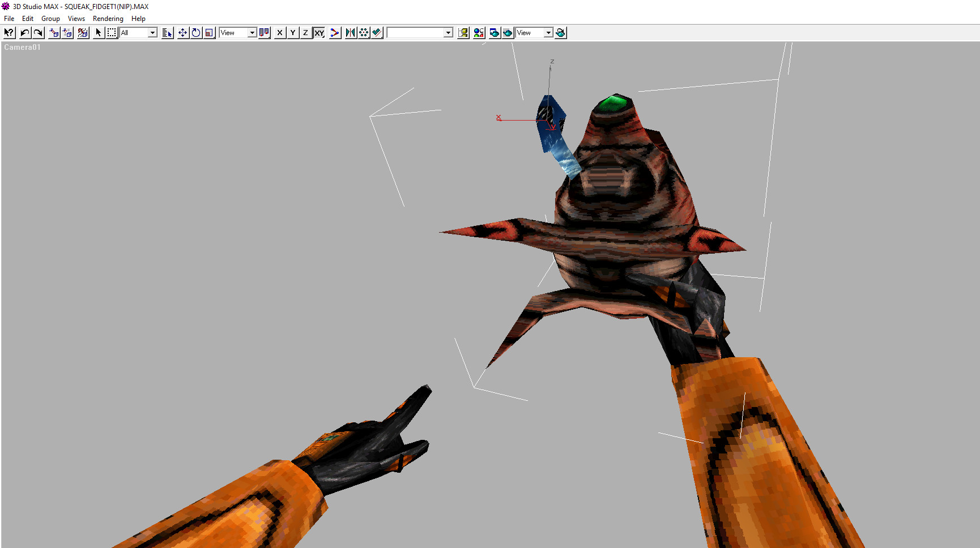The height and width of the screenshot is (548, 980).
Task: Enable the XY plane constraint
Action: coord(318,32)
